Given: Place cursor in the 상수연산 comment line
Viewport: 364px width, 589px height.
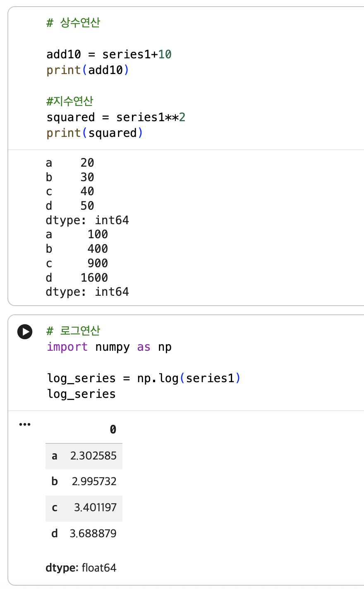Looking at the screenshot, I should (x=73, y=22).
